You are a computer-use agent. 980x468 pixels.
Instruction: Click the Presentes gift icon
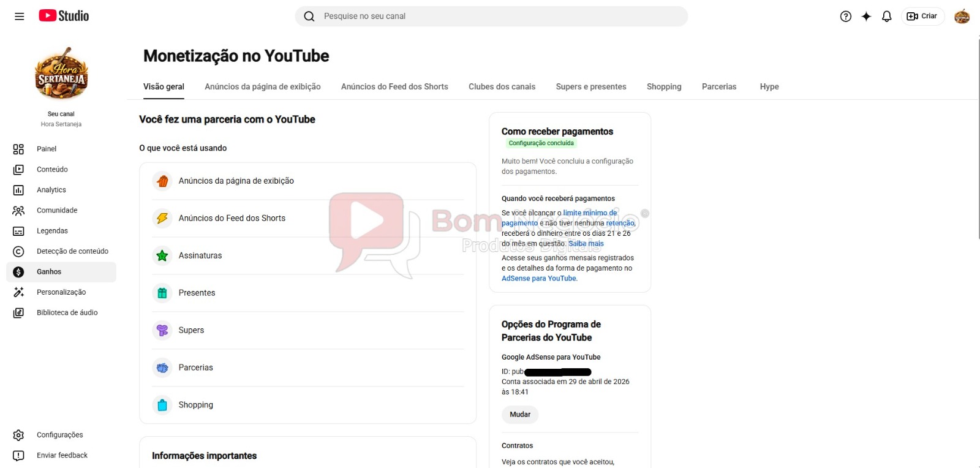162,293
